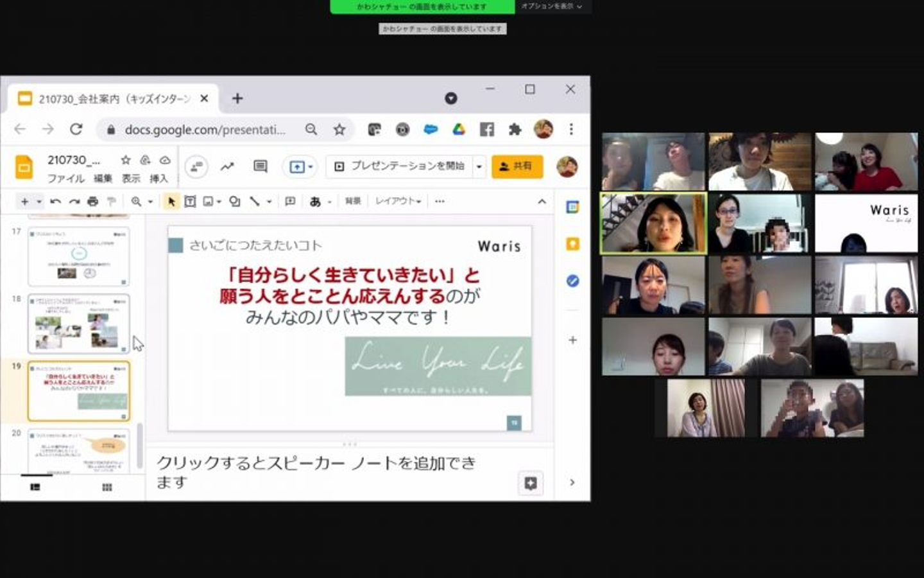Click the Explore button near speaker notes
The width and height of the screenshot is (924, 578).
pos(531,483)
